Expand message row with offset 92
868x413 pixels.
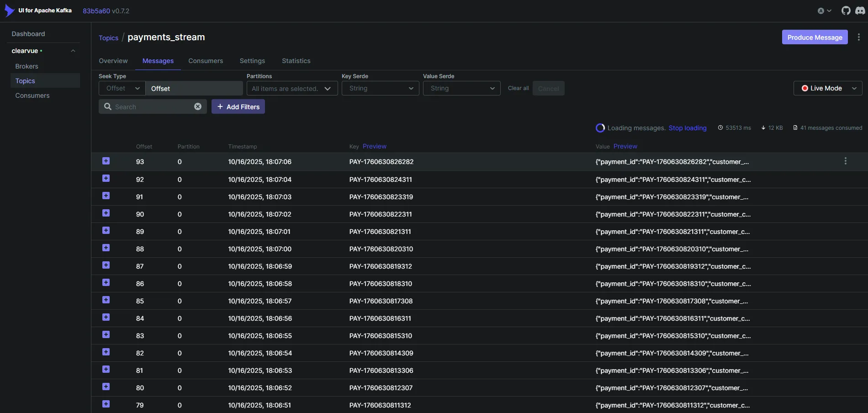tap(106, 178)
